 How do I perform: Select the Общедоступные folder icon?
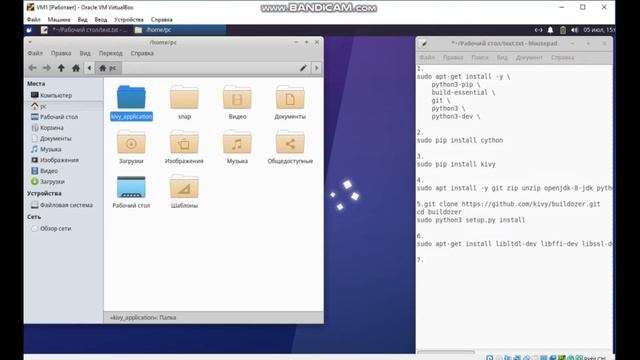click(x=290, y=142)
